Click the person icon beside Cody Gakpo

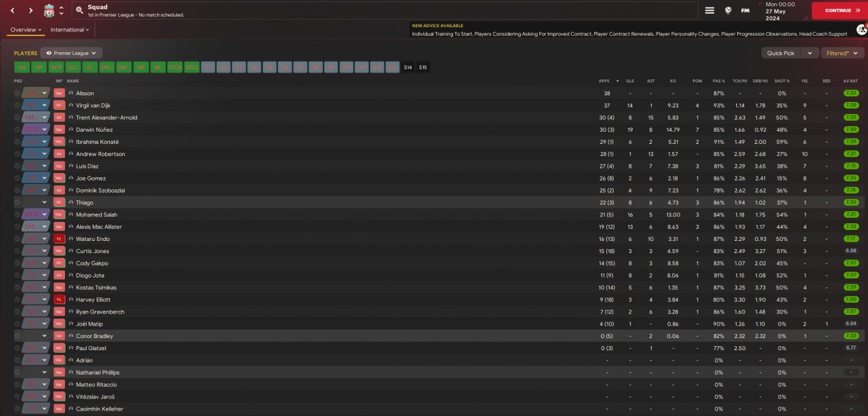pos(71,263)
